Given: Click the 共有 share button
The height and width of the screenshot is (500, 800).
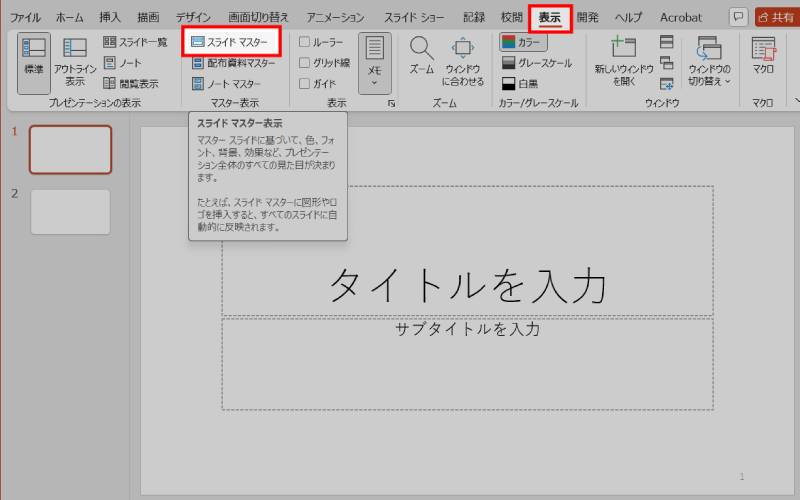Looking at the screenshot, I should point(777,17).
